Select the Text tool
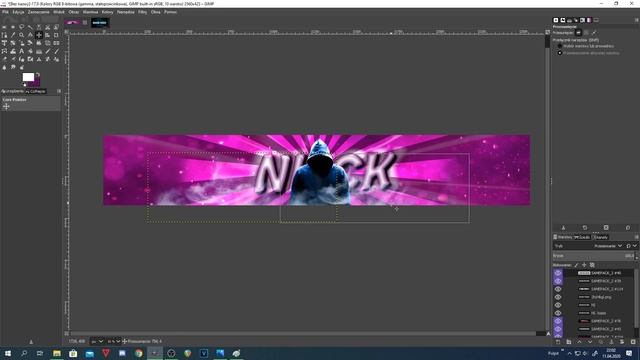The image size is (640, 360). [21, 51]
